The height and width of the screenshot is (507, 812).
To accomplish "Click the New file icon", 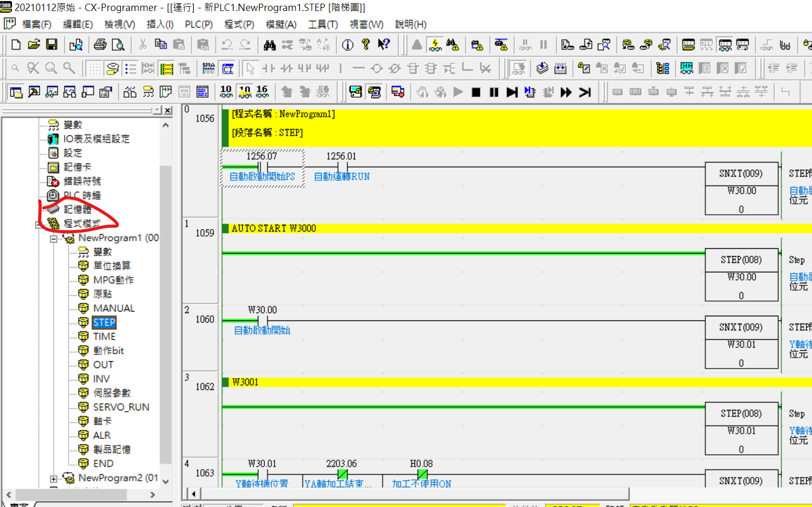I will [16, 45].
